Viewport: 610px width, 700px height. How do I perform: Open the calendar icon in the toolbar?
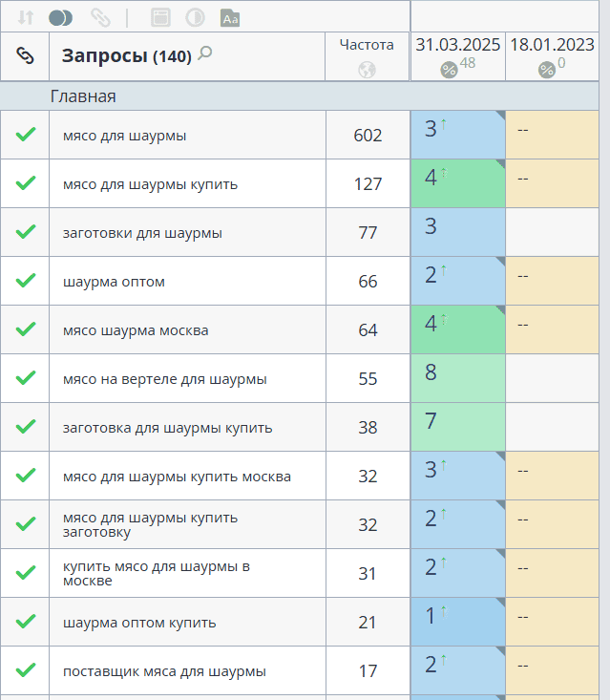coord(160,17)
